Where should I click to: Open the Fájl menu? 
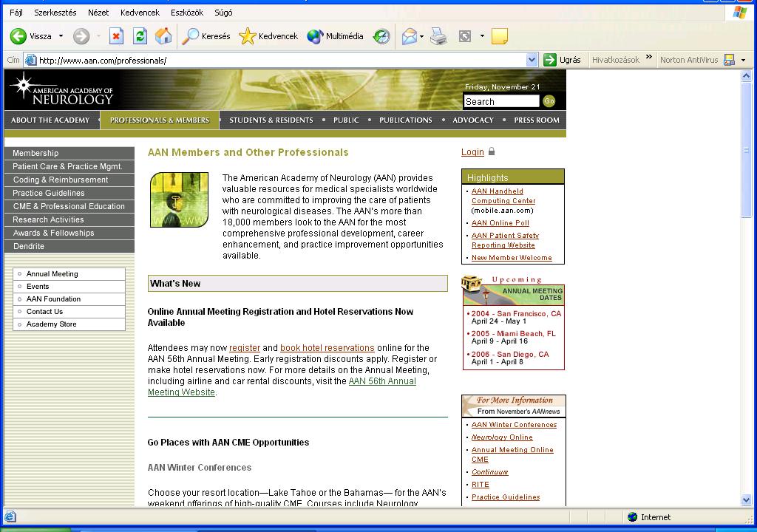(16, 13)
